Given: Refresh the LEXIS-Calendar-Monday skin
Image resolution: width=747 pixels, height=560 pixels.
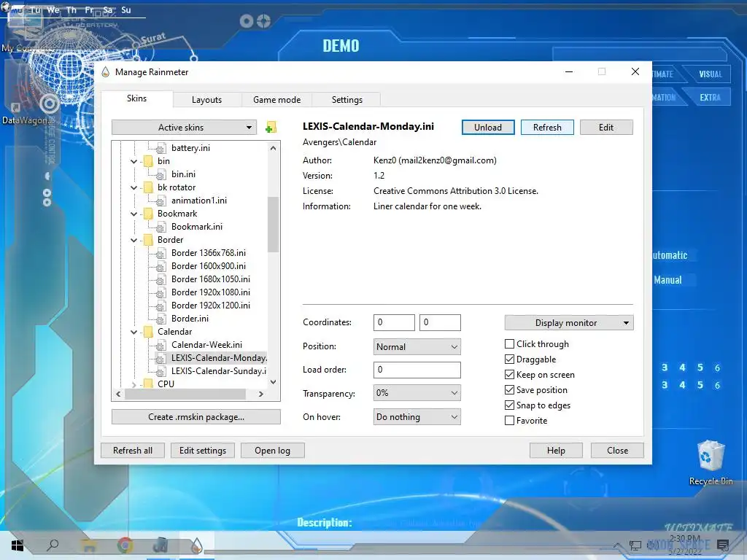Looking at the screenshot, I should [547, 127].
